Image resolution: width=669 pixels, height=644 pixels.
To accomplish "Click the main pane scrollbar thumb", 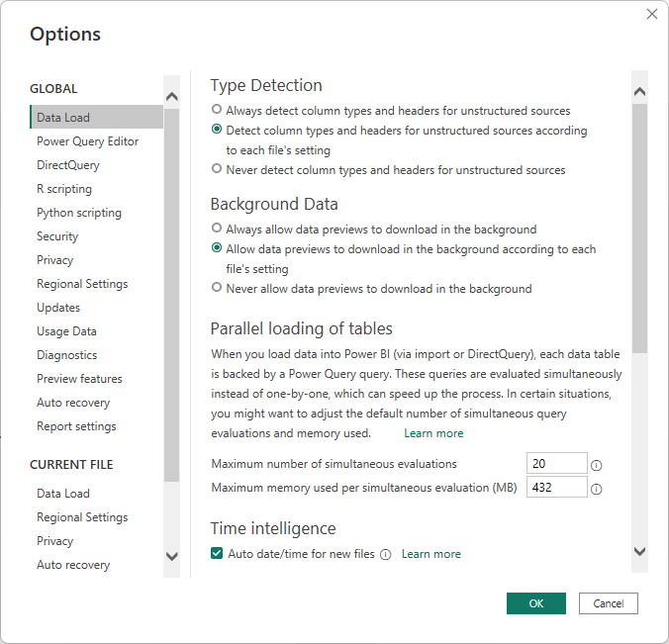I will [639, 229].
